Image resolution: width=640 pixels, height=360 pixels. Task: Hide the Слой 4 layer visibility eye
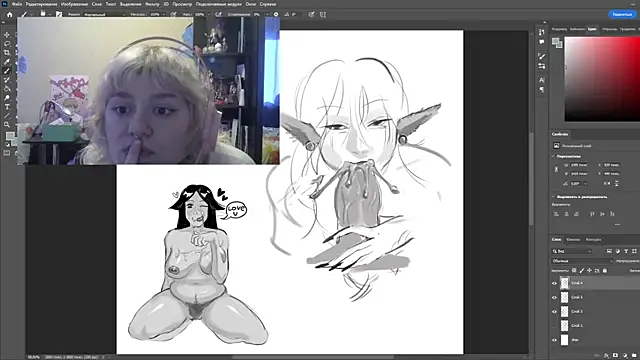[x=554, y=283]
